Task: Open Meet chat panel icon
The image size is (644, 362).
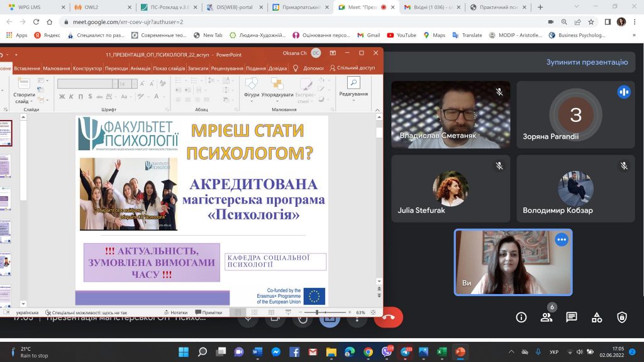Action: coord(571,317)
